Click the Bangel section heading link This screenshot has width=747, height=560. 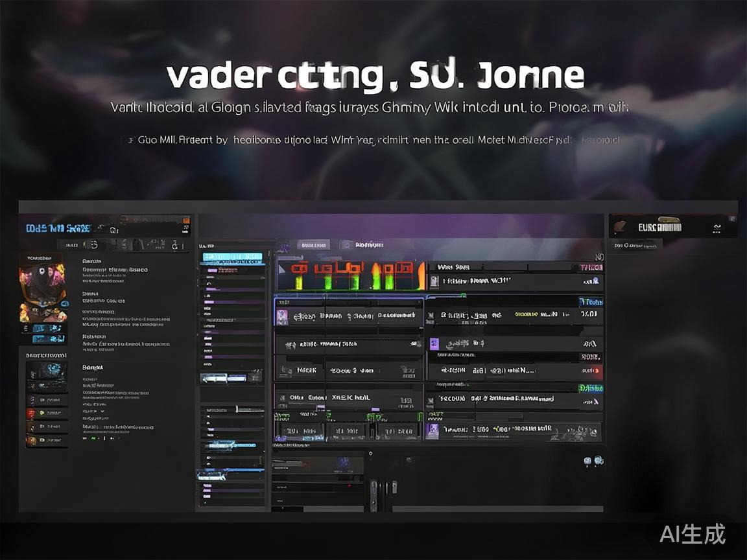click(x=93, y=367)
